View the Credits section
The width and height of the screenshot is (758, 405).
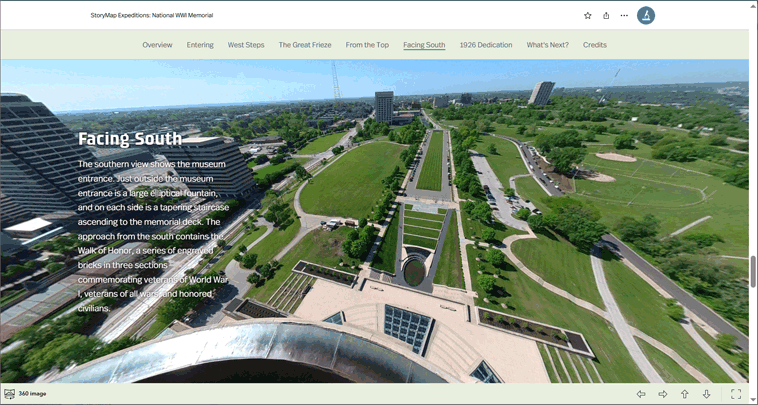coord(595,45)
